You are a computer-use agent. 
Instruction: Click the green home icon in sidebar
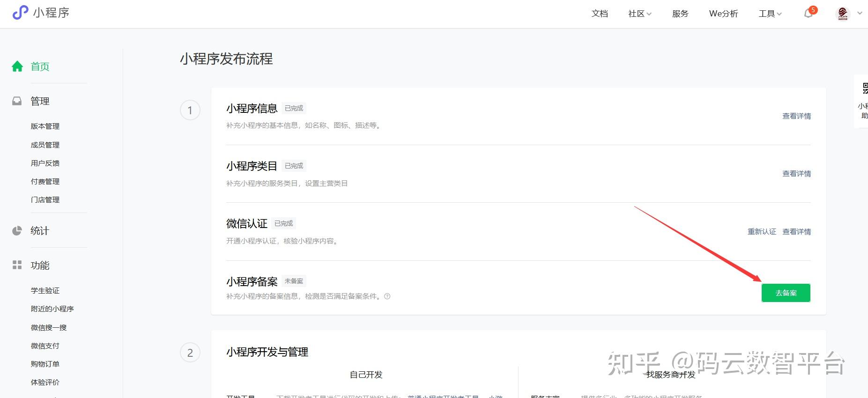pyautogui.click(x=17, y=66)
